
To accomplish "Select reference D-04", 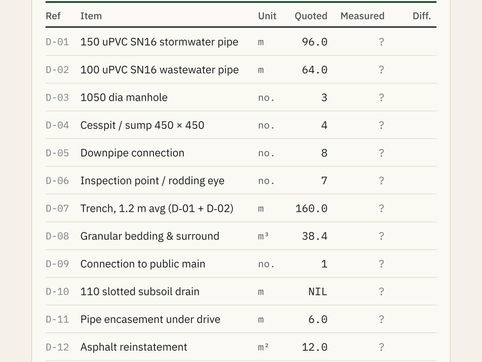I will tap(57, 125).
